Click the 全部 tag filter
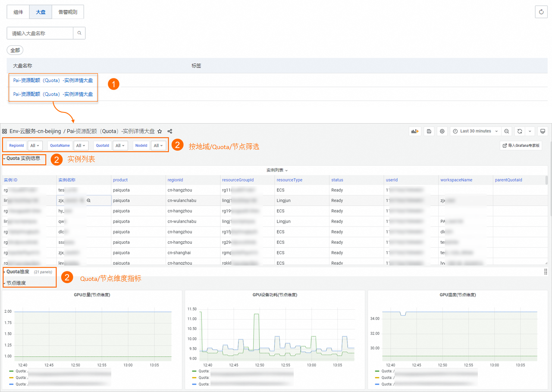Image resolution: width=552 pixels, height=392 pixels. [15, 50]
